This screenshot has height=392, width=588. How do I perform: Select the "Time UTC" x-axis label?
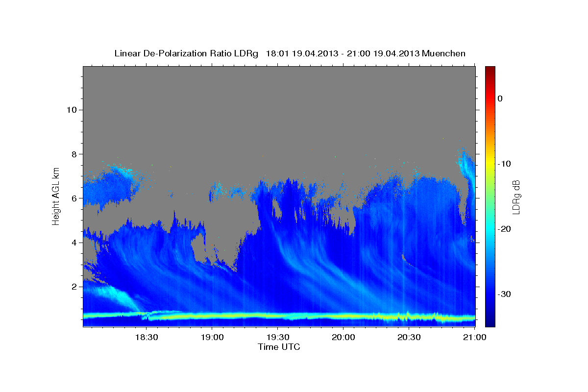coord(279,347)
